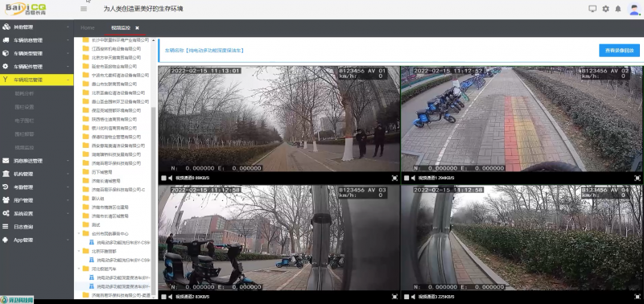Mute speaker on AV 02 video channel

pos(412,178)
